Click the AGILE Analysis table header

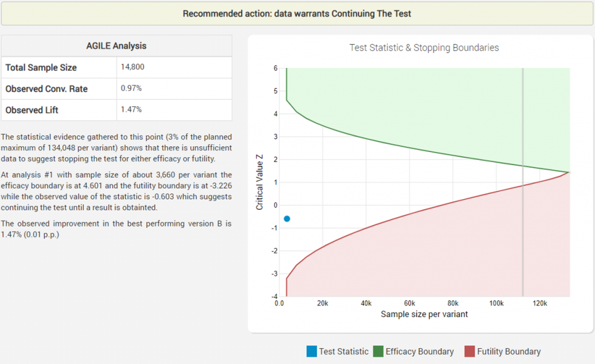tap(116, 46)
